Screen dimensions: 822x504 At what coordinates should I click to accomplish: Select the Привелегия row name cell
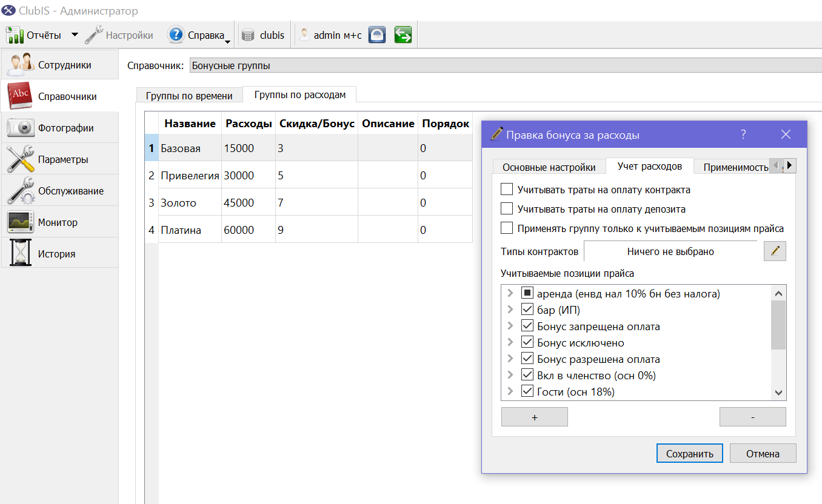pos(190,175)
